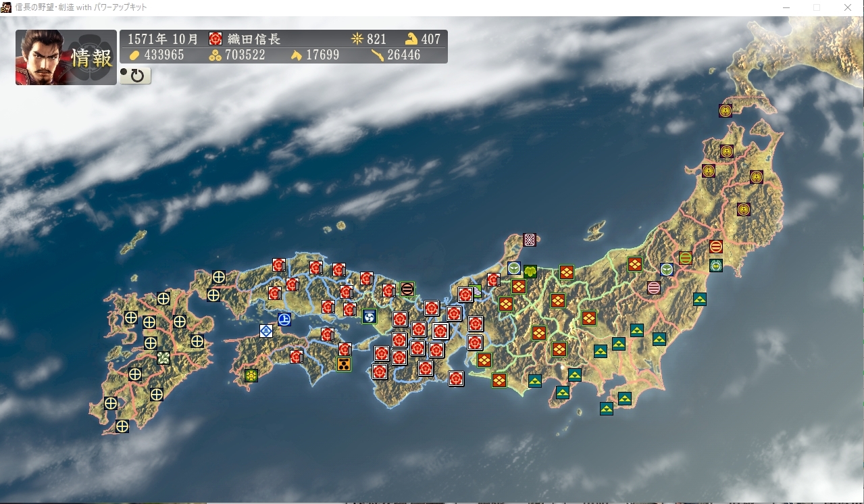Click the clan name 織田信長
The image size is (864, 504).
[255, 39]
